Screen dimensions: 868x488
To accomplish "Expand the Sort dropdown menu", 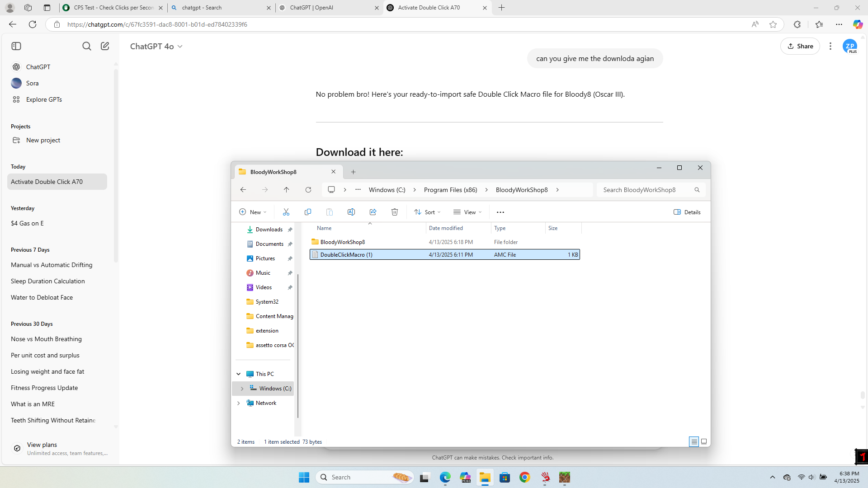I will tap(427, 212).
